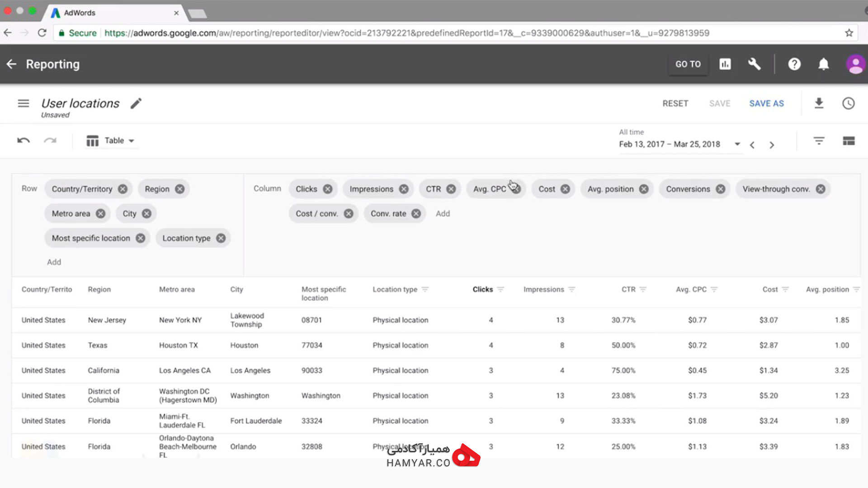Open the schedule clock icon
Viewport: 868px width, 488px height.
pyautogui.click(x=849, y=103)
